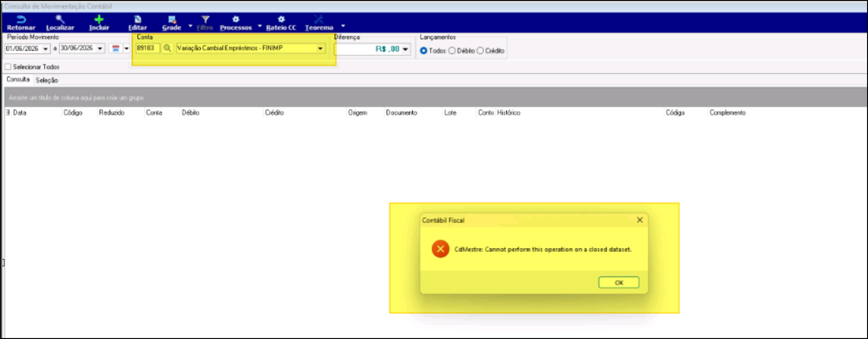Screen dimensions: 868x339
Task: Switch to the Seleção tab
Action: click(47, 80)
